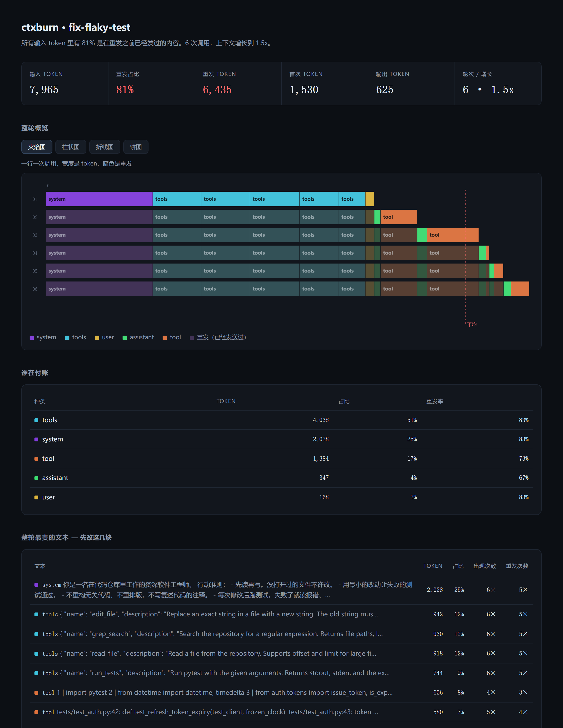
Task: Select the yellow user segment in row 01
Action: coord(370,199)
